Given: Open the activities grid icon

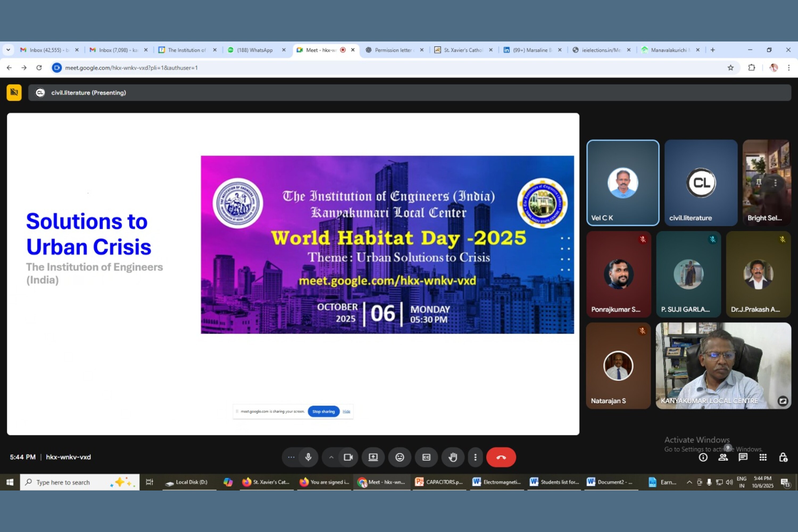Looking at the screenshot, I should [763, 457].
